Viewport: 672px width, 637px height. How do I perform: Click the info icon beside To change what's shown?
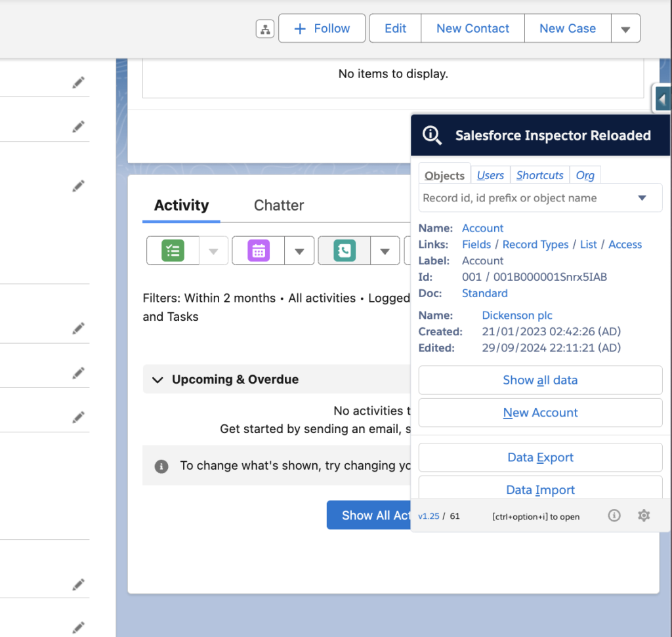pos(161,466)
